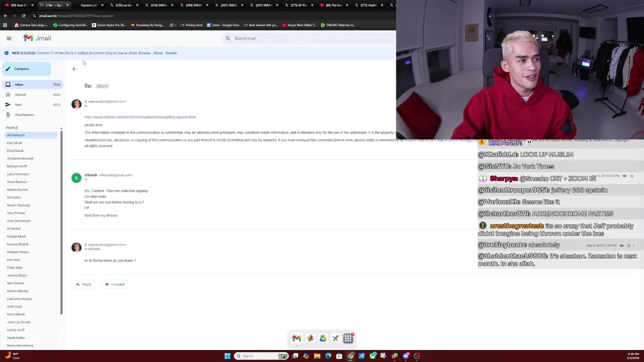This screenshot has height=362, width=644.
Task: Copy link icon on 6:54 PM message
Action: click(624, 176)
